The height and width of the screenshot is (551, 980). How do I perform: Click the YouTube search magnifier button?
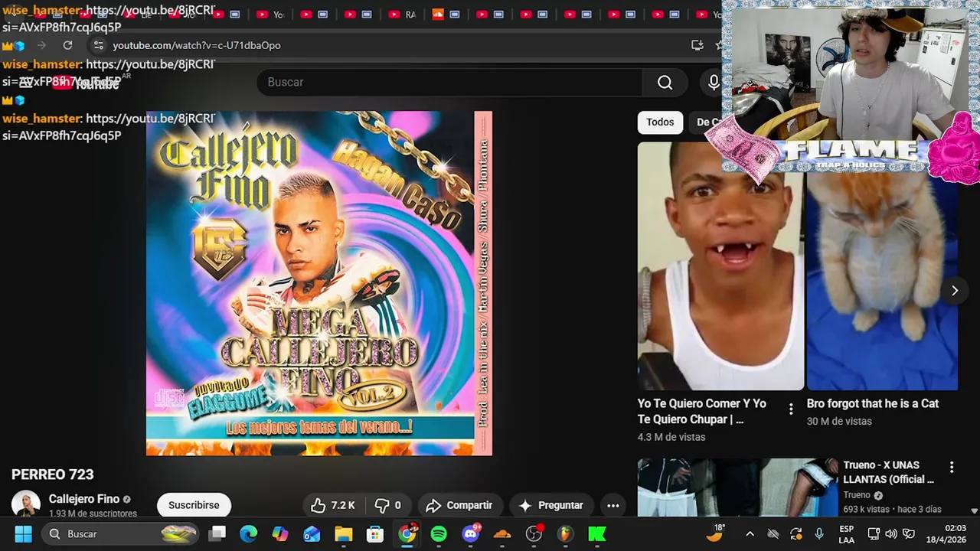tap(665, 83)
